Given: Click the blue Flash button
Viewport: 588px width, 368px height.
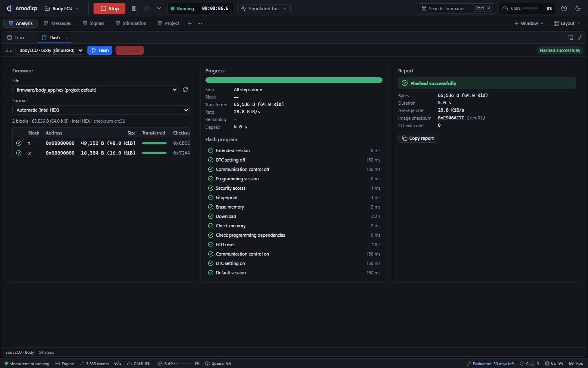Looking at the screenshot, I should [x=100, y=50].
